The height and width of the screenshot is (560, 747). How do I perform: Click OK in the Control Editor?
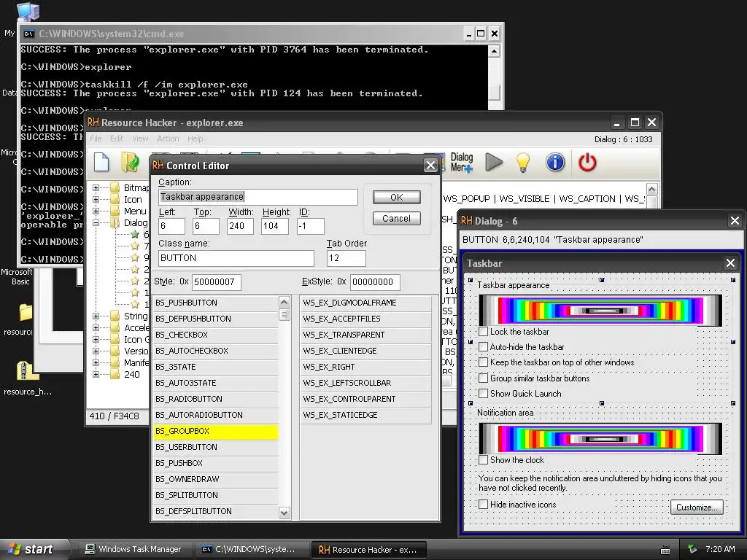click(396, 197)
